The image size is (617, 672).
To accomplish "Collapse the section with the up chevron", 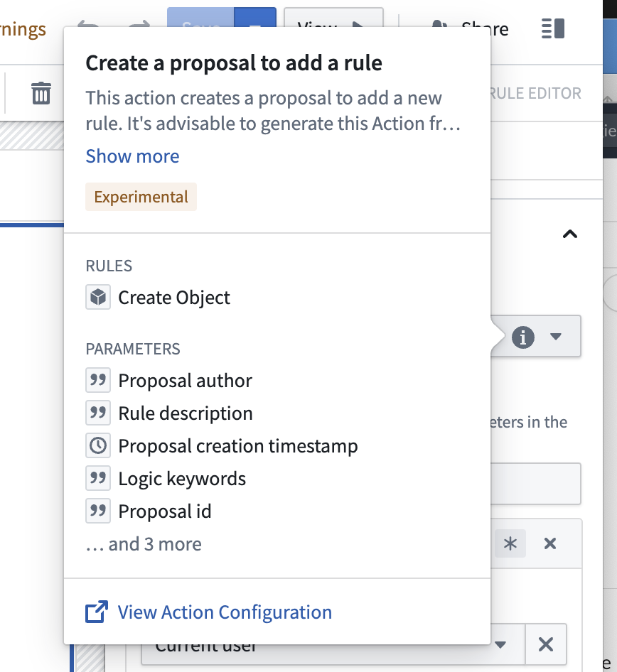I will point(570,234).
